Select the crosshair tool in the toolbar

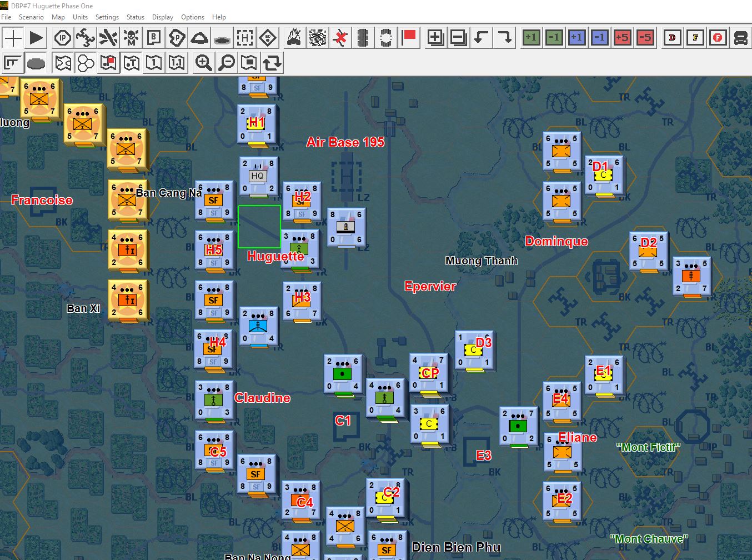click(13, 38)
